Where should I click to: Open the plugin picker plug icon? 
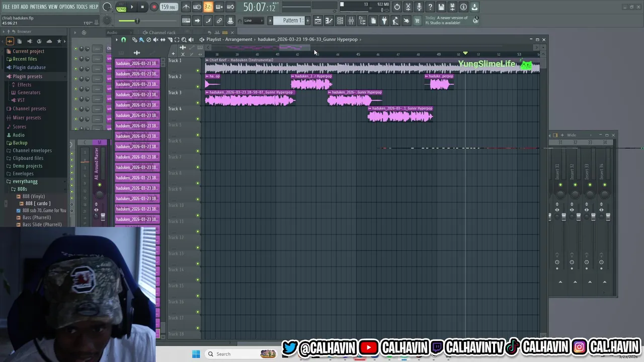384,21
